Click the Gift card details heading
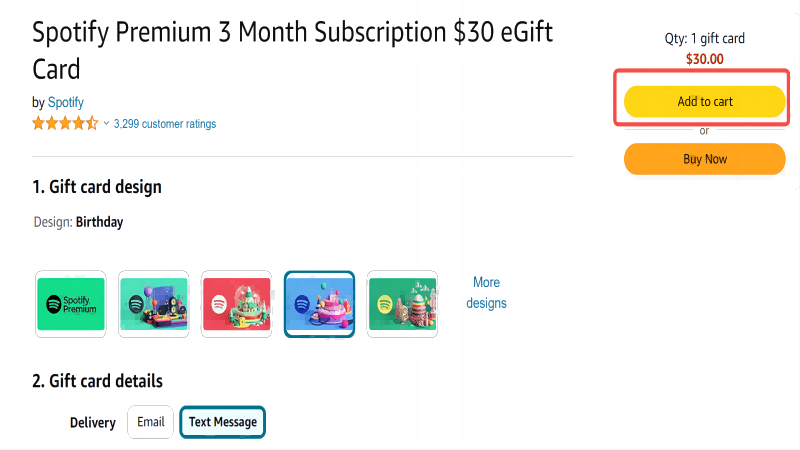 tap(97, 381)
